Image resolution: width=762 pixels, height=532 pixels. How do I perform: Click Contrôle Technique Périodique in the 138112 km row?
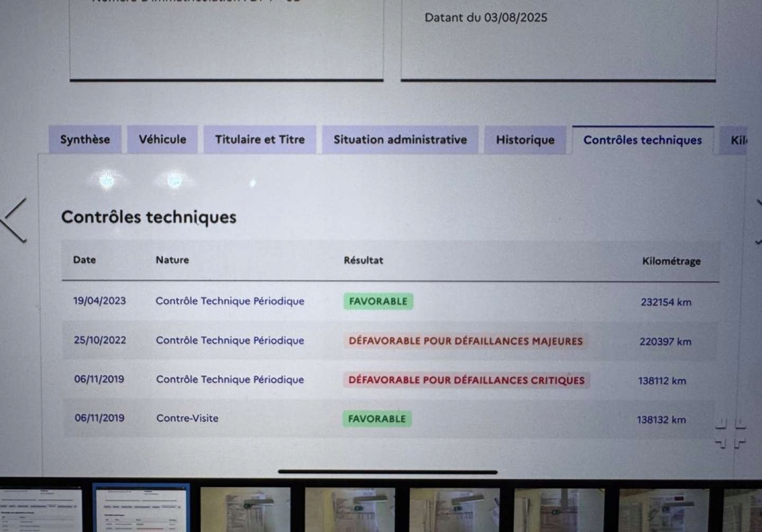(x=230, y=380)
